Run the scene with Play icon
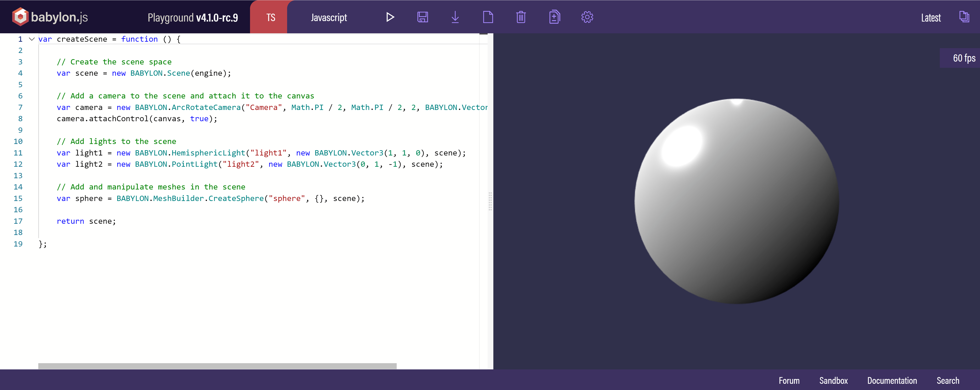 (x=390, y=17)
